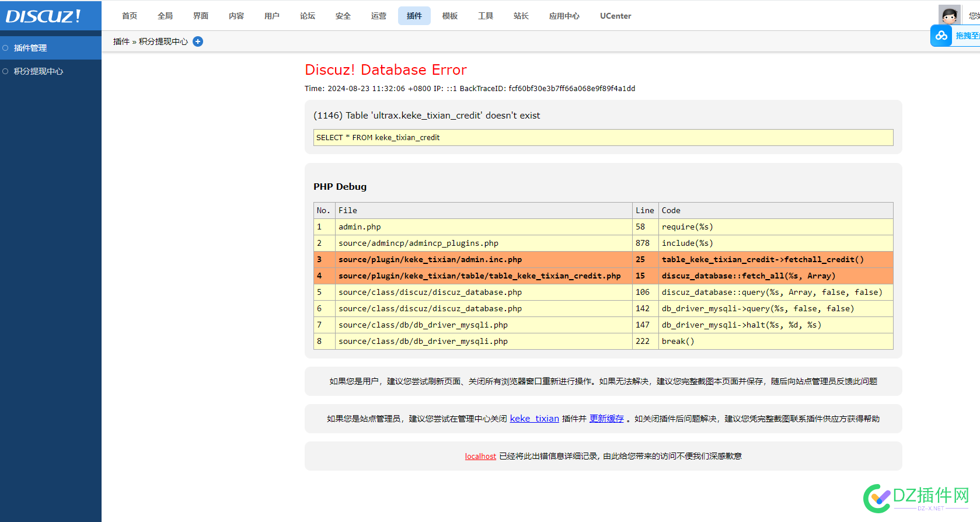Click the table_keke_tixian_credit.php file cell
Image resolution: width=980 pixels, height=522 pixels.
(x=483, y=276)
